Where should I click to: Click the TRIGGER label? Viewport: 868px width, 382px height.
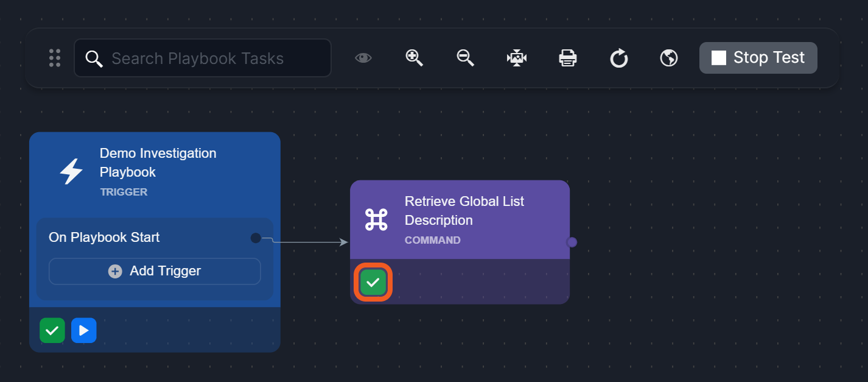tap(124, 192)
